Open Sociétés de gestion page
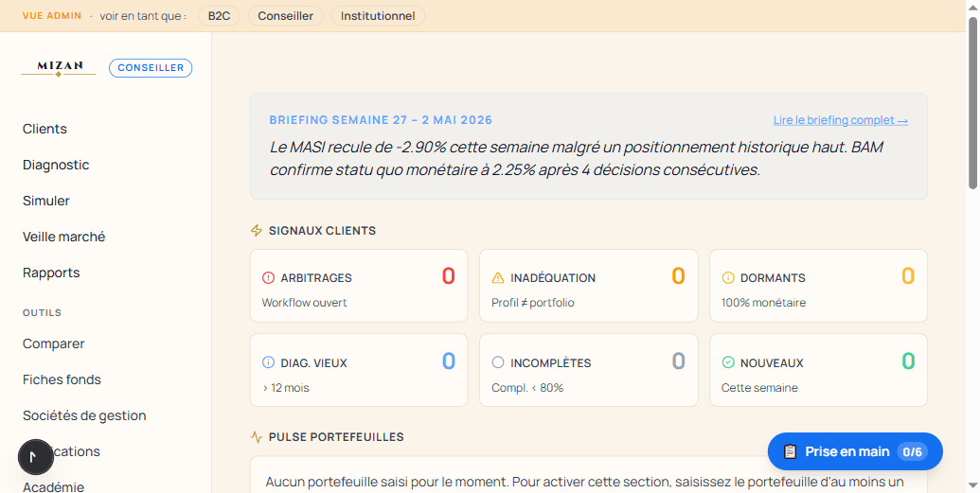Image resolution: width=980 pixels, height=493 pixels. pos(84,415)
